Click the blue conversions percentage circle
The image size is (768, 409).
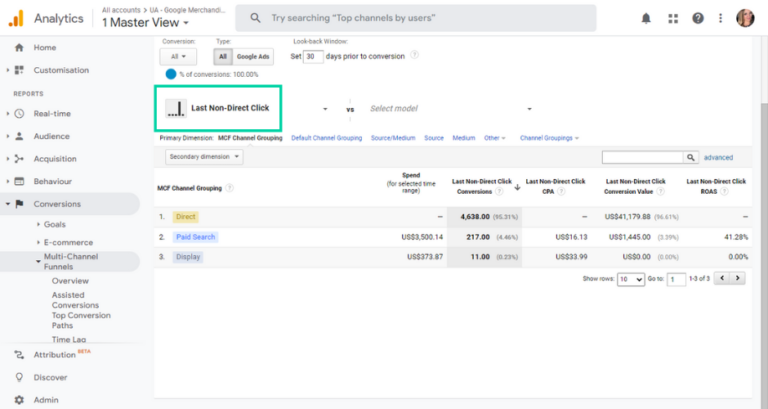tap(171, 74)
